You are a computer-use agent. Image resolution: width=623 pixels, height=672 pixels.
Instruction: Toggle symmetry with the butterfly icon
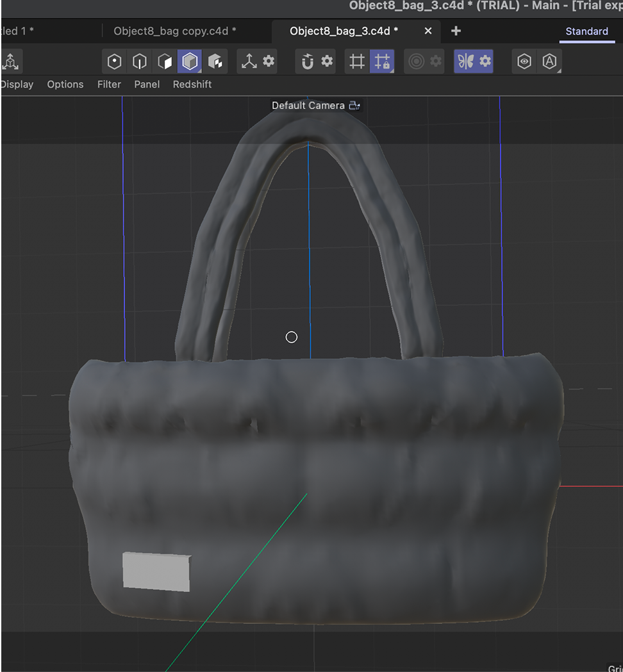coord(467,61)
